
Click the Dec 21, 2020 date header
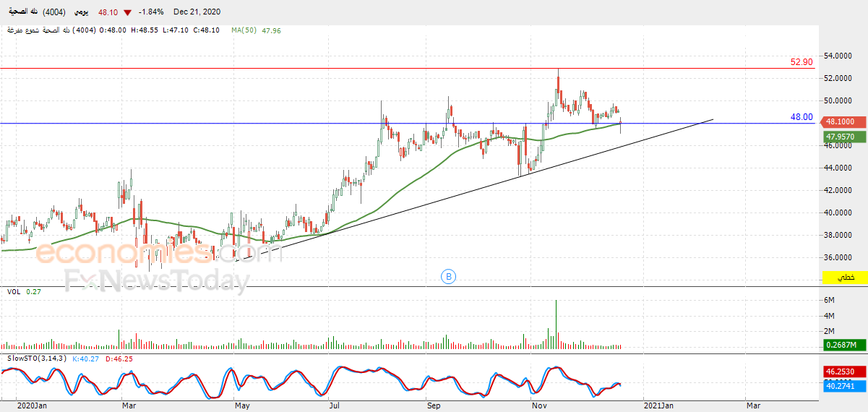coord(197,12)
